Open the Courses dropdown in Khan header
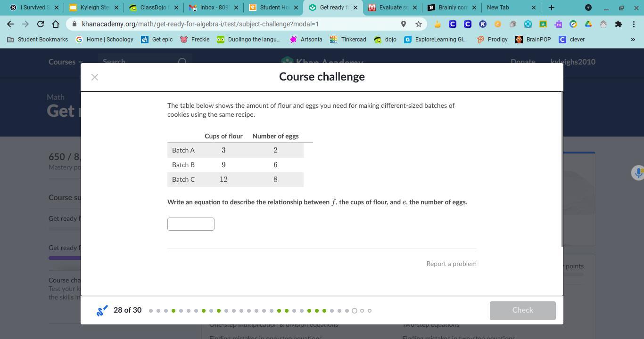This screenshot has height=339, width=644. coord(66,62)
